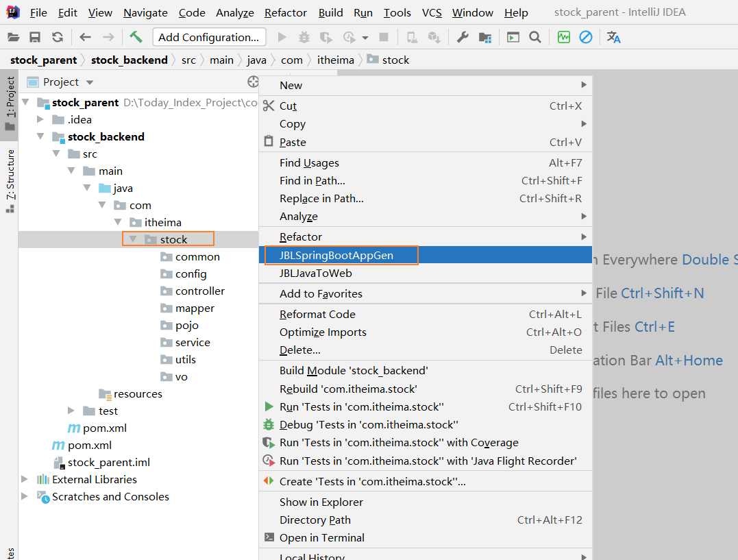Expand the test folder
The image size is (738, 560).
[x=71, y=410]
